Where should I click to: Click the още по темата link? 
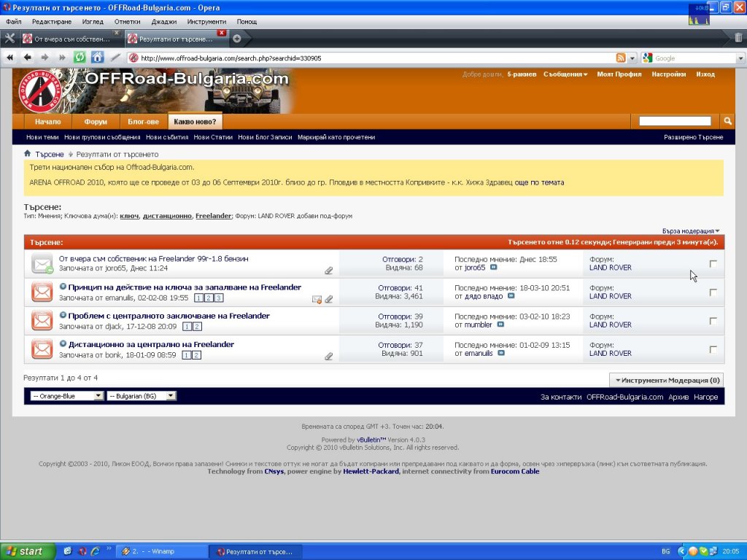click(539, 182)
